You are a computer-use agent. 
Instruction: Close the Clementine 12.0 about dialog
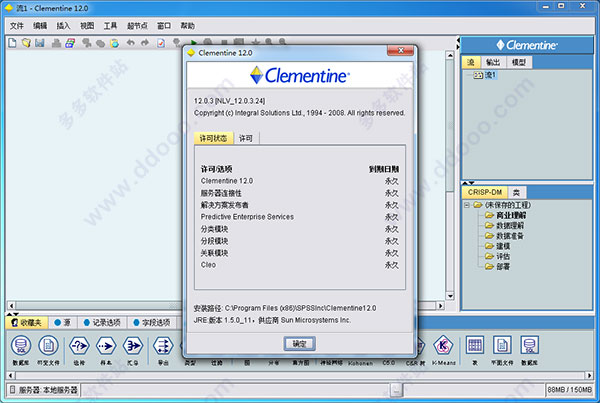[400, 51]
